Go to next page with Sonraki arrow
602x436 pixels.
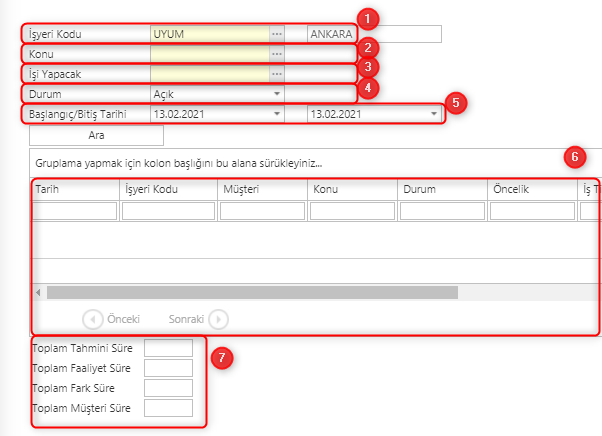click(x=218, y=319)
